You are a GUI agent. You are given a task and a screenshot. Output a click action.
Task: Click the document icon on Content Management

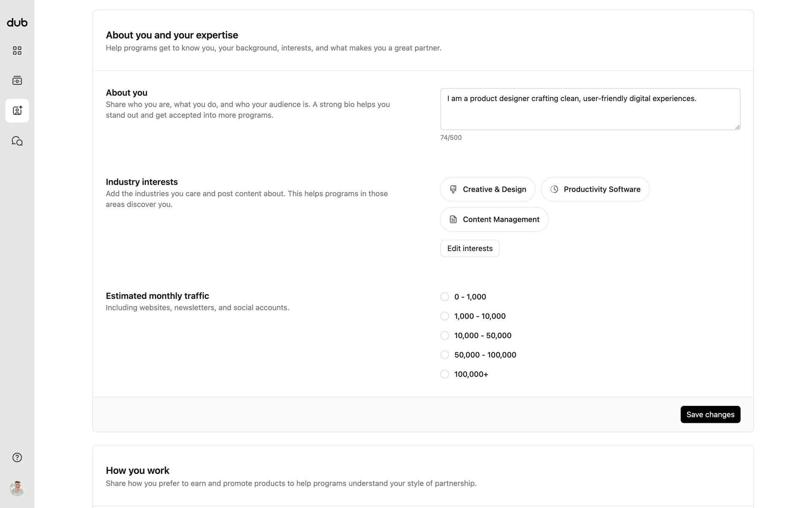pos(453,219)
